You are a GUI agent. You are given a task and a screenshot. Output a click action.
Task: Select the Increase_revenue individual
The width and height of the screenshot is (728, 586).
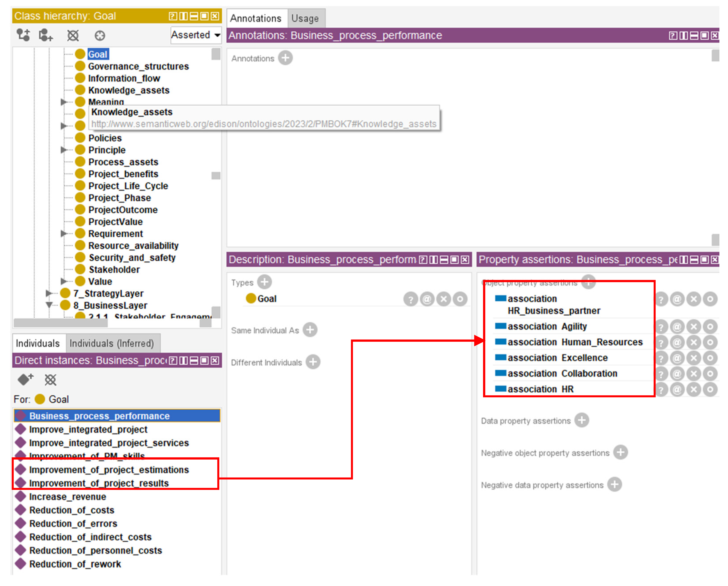pyautogui.click(x=67, y=497)
